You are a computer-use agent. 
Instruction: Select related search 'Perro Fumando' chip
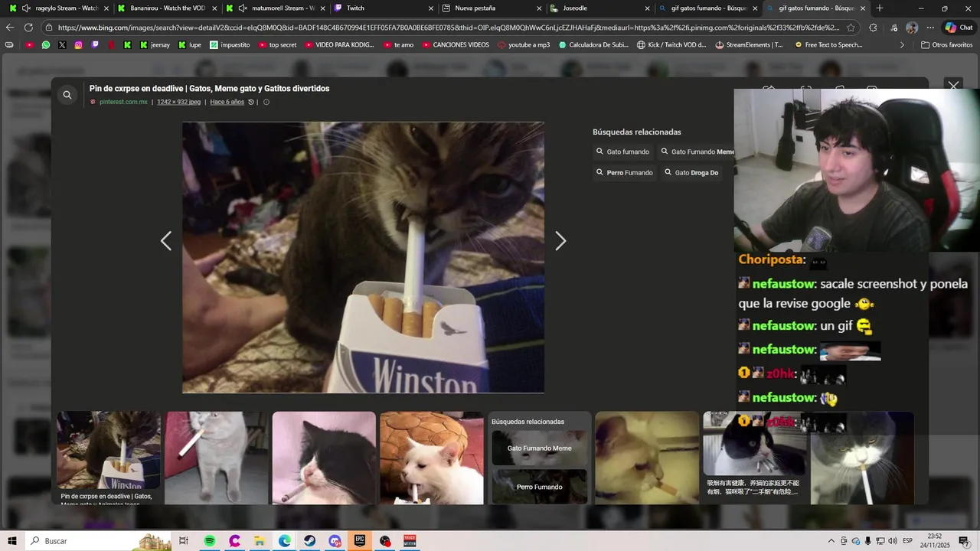coord(624,173)
